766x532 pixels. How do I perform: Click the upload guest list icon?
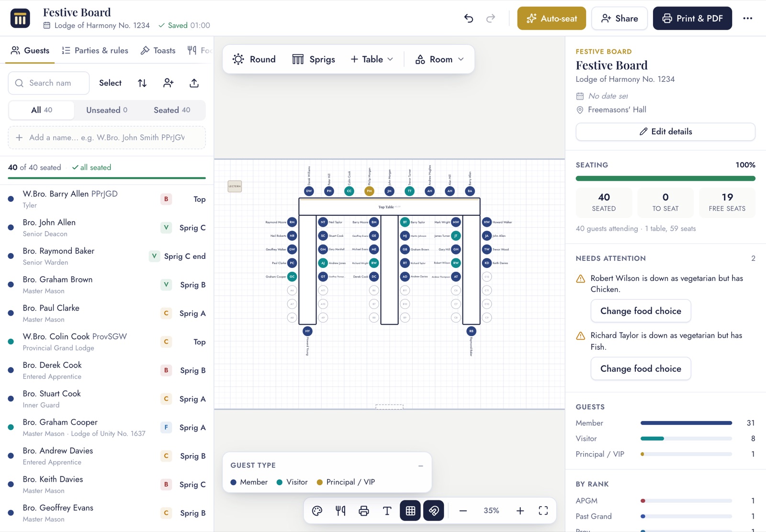(x=194, y=83)
